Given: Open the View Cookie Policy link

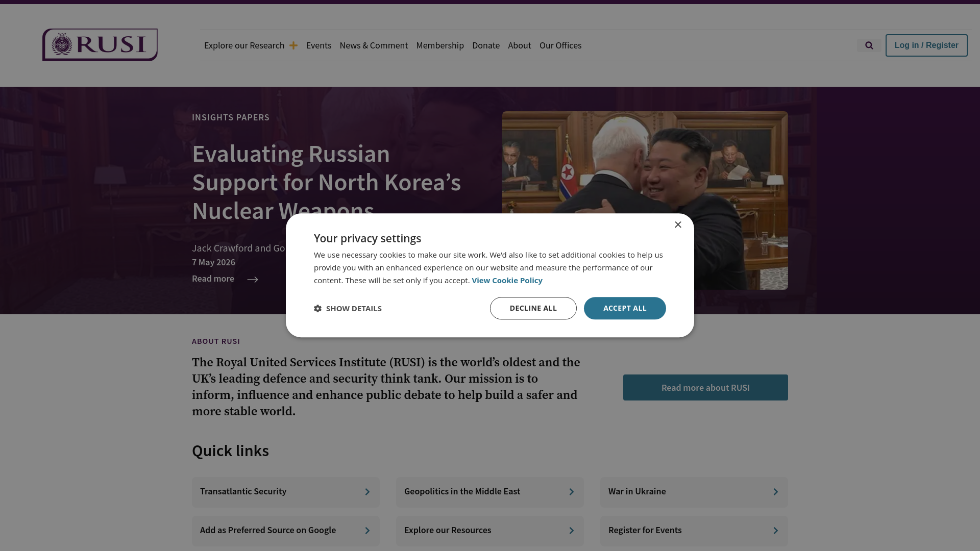Looking at the screenshot, I should pos(507,280).
